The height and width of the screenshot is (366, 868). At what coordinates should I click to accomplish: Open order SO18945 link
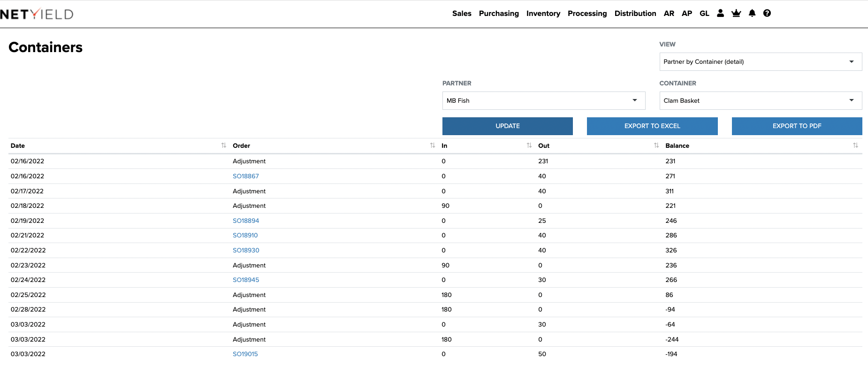[x=246, y=280]
